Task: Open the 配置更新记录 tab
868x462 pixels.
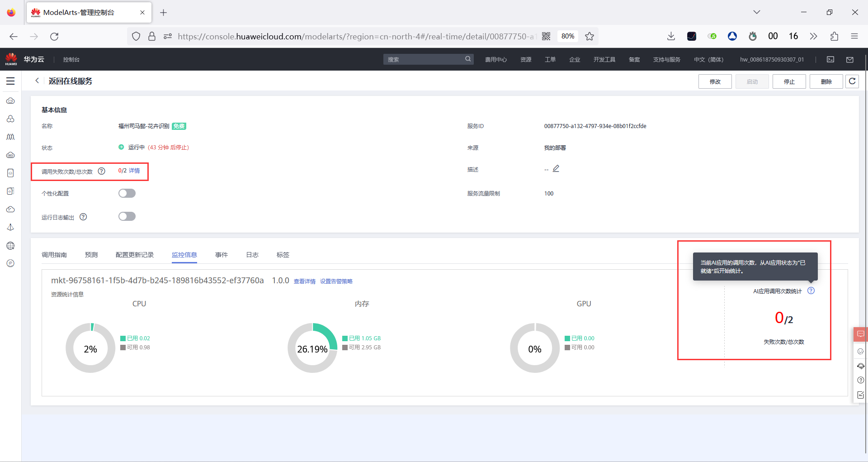Action: click(x=135, y=255)
